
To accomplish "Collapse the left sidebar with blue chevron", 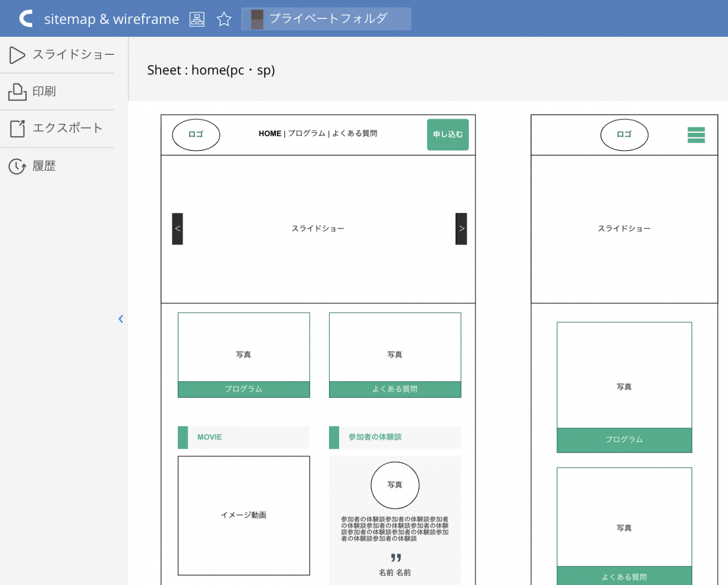I will [121, 319].
